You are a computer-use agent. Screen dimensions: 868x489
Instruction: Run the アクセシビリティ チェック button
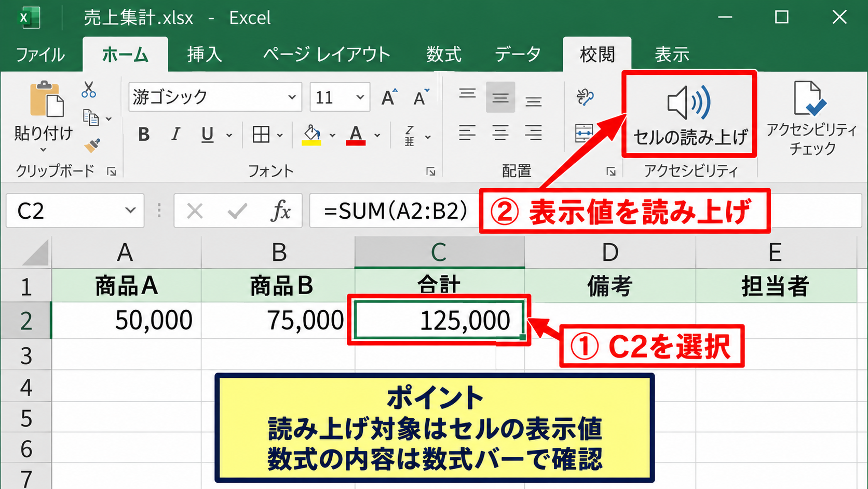tap(811, 118)
